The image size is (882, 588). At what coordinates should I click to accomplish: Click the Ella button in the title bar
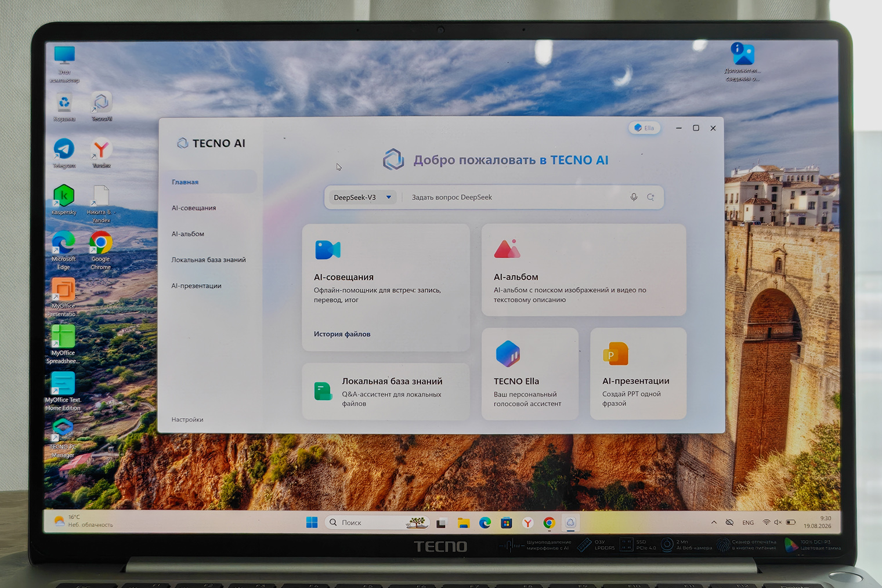644,128
